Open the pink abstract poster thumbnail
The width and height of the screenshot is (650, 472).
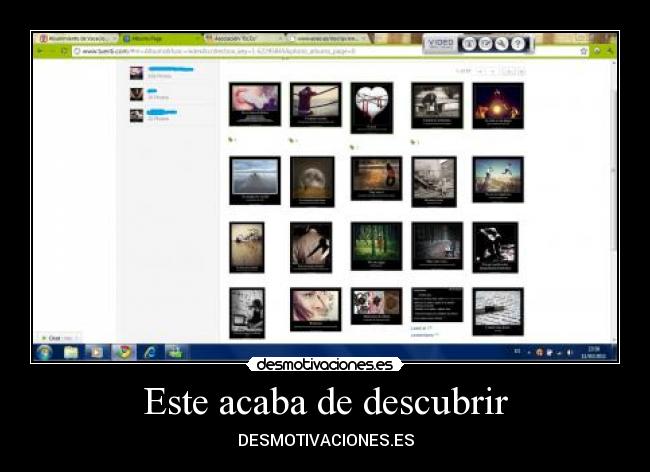pyautogui.click(x=255, y=104)
